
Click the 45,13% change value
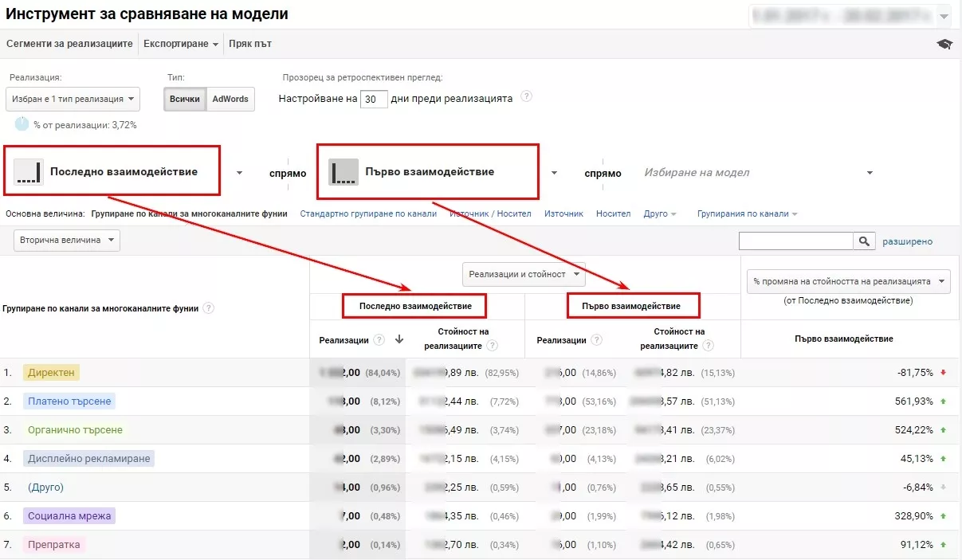tap(915, 458)
